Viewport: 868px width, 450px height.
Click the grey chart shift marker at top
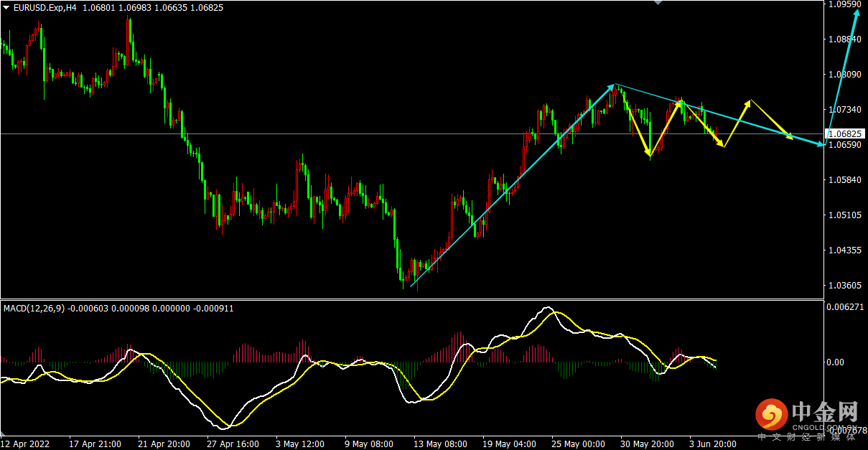pos(656,3)
